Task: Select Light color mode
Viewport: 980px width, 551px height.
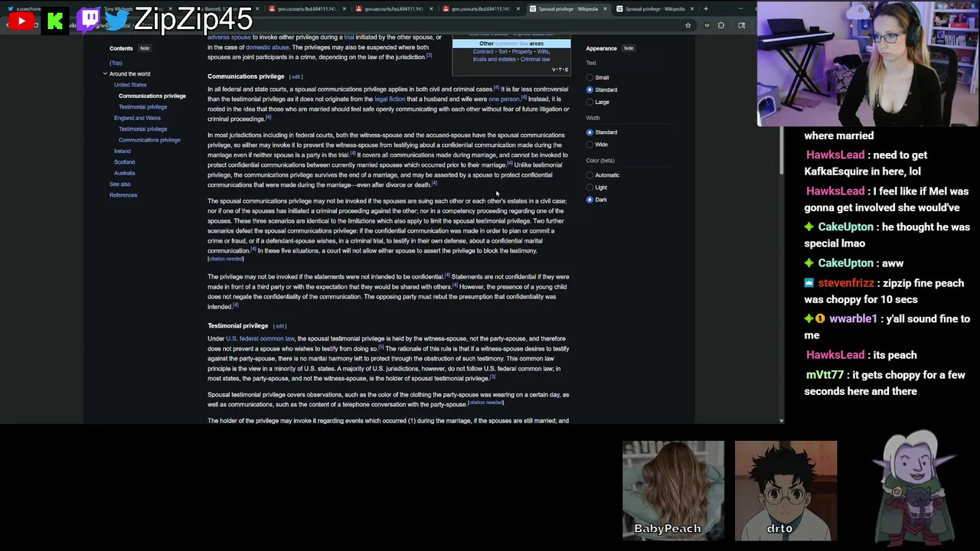Action: click(x=590, y=187)
